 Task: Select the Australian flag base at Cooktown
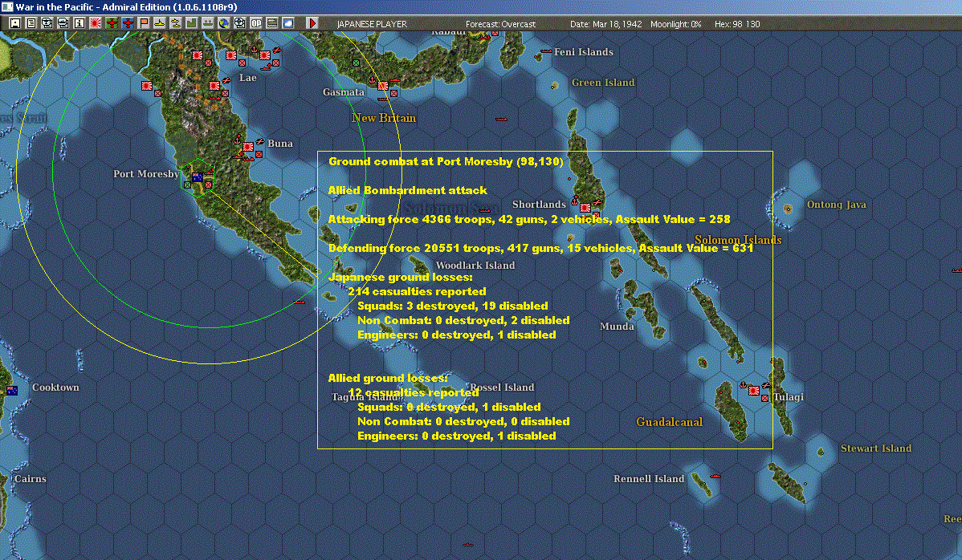[12, 390]
